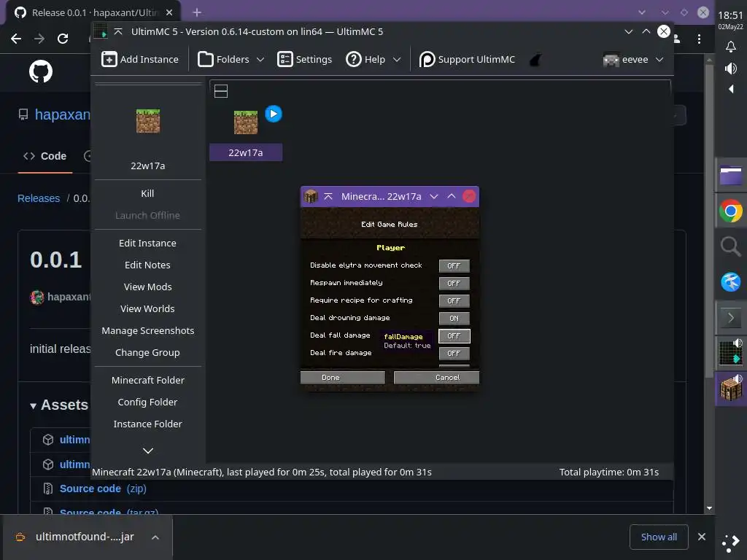Click the Minecraft crafting table dock icon
This screenshot has width=747, height=560.
point(731,389)
